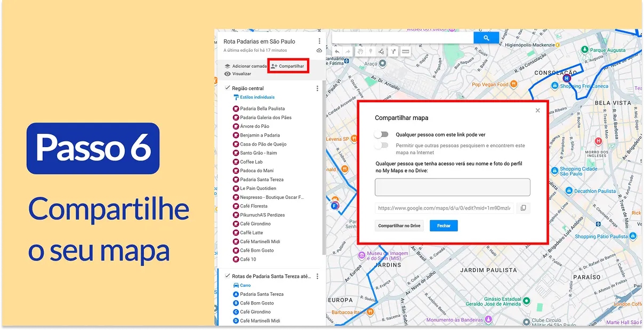Open the map options three-dot menu
Screen dimensions: 644x330
[319, 41]
